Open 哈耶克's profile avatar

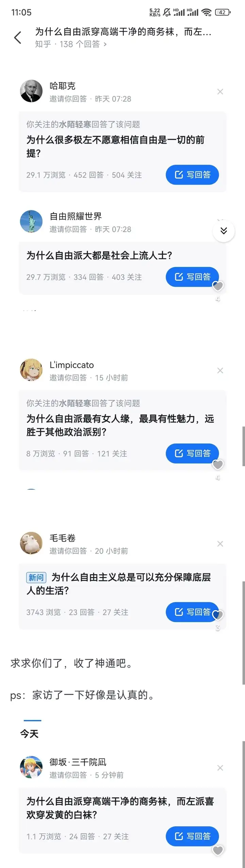coord(31,91)
